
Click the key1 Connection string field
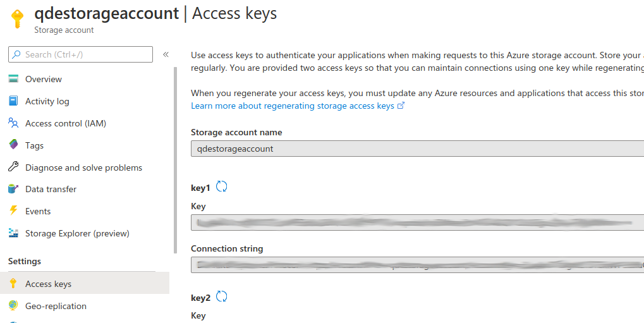click(x=417, y=265)
